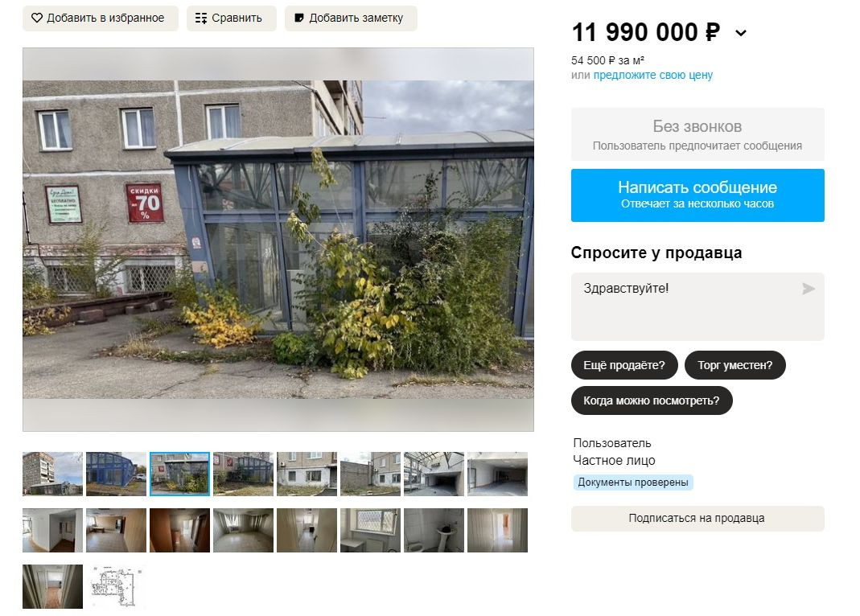
Task: Click the note icon in Добавить заметку
Action: (299, 18)
